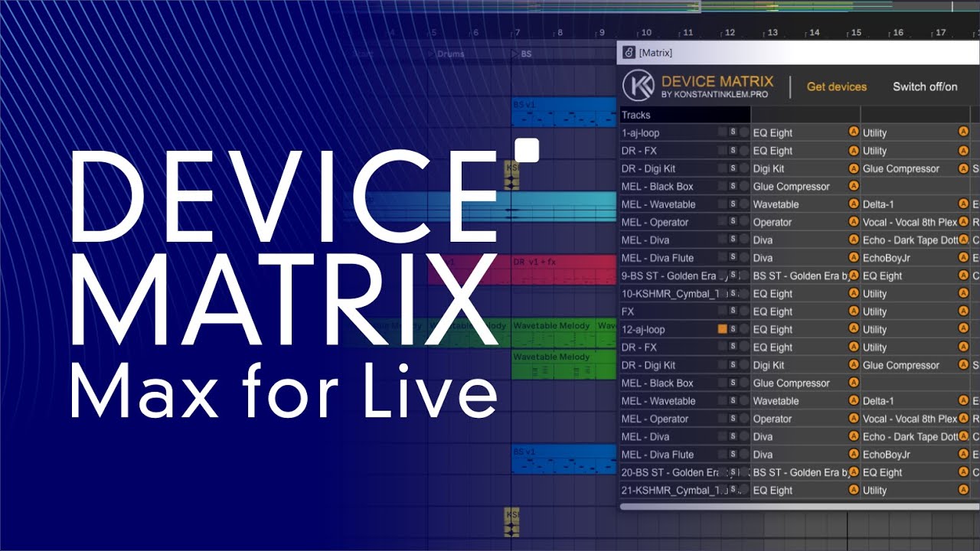Click the A icon beside Utility on 10-KSHMR_Cymbal row
The height and width of the screenshot is (551, 980).
point(964,293)
